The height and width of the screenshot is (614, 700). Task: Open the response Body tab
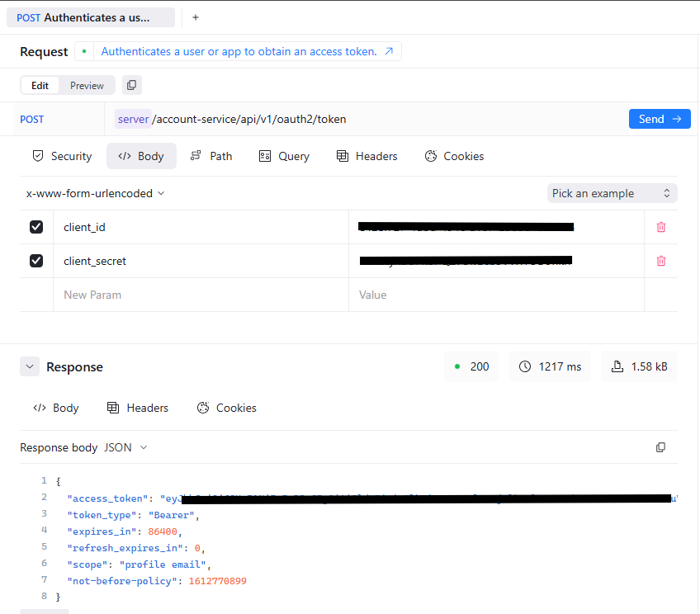click(x=56, y=408)
